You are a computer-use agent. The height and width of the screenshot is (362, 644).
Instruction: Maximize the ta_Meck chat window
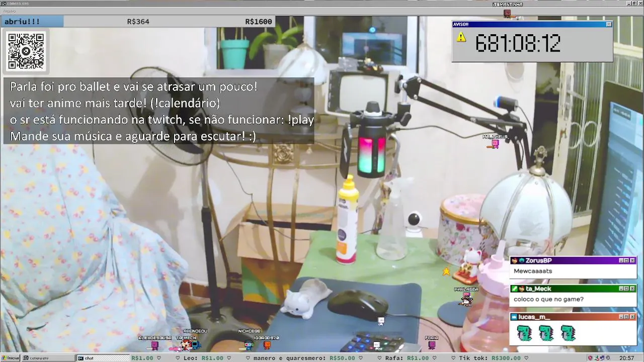pos(626,289)
